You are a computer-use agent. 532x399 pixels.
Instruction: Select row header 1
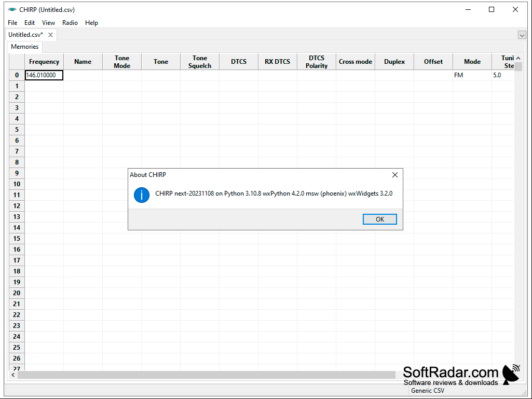(x=17, y=86)
